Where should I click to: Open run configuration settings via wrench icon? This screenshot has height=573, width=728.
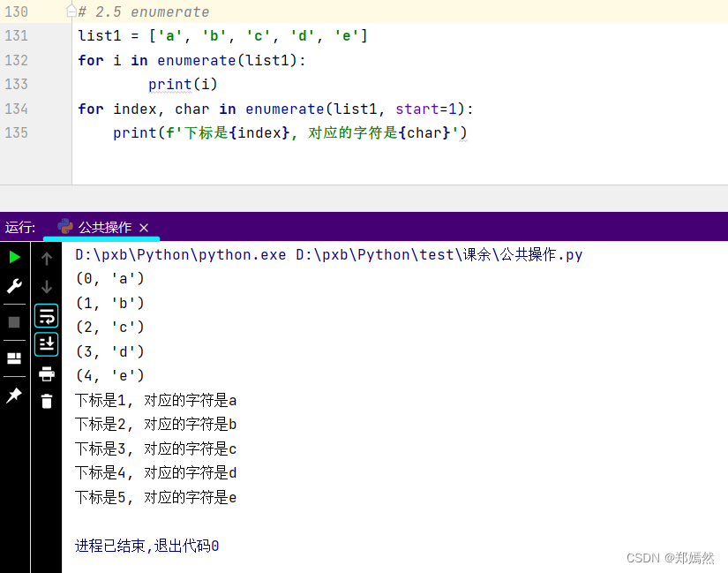point(12,285)
